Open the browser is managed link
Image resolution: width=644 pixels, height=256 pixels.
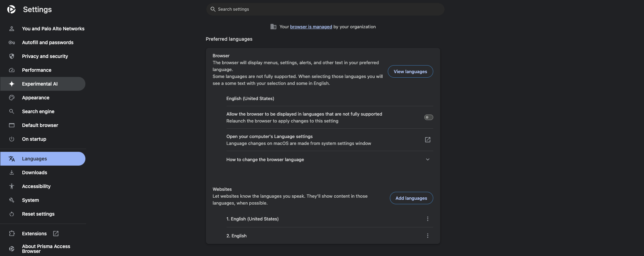[x=311, y=27]
